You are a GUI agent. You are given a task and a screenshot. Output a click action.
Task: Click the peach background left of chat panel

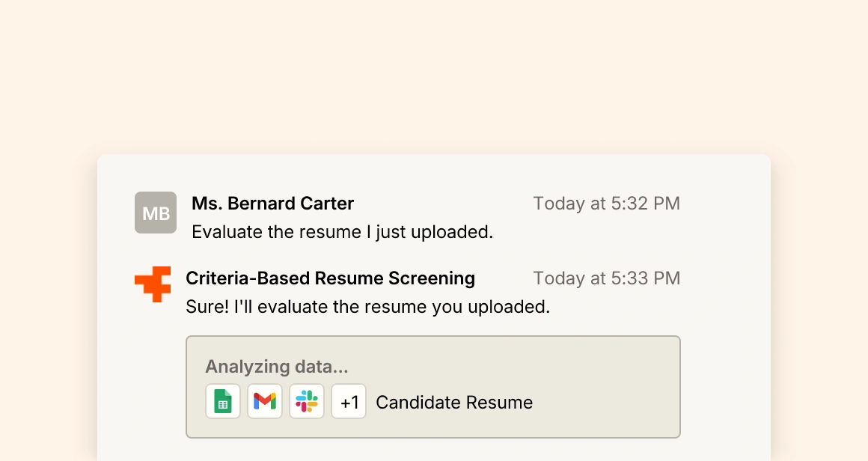45,299
